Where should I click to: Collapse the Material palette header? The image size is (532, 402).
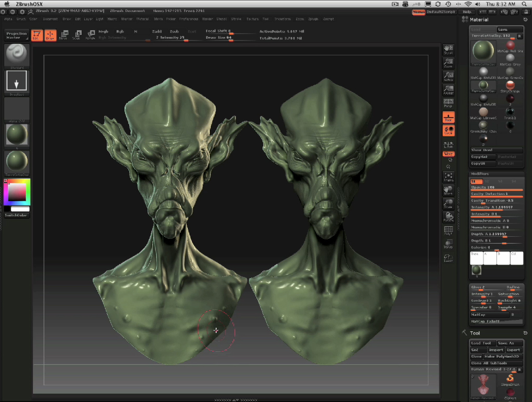479,20
